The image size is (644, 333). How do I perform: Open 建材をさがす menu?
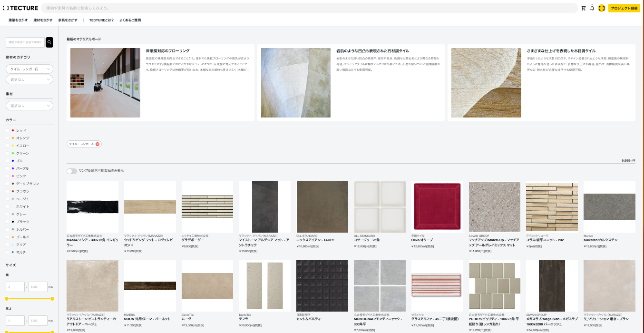(43, 20)
